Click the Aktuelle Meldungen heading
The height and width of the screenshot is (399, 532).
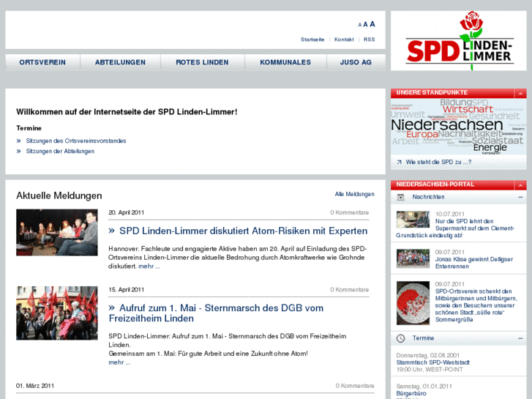click(x=59, y=195)
